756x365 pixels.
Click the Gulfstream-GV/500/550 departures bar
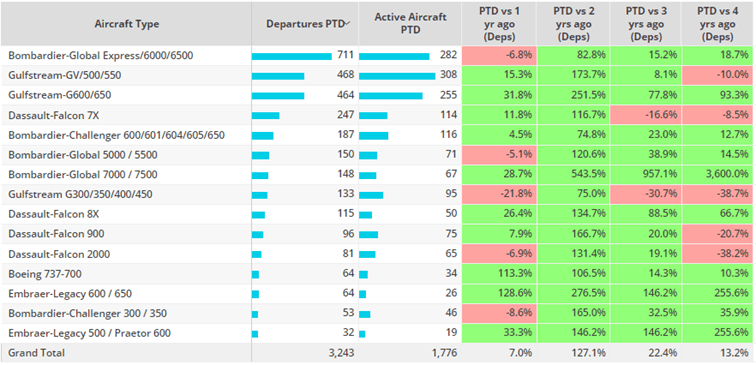(278, 76)
